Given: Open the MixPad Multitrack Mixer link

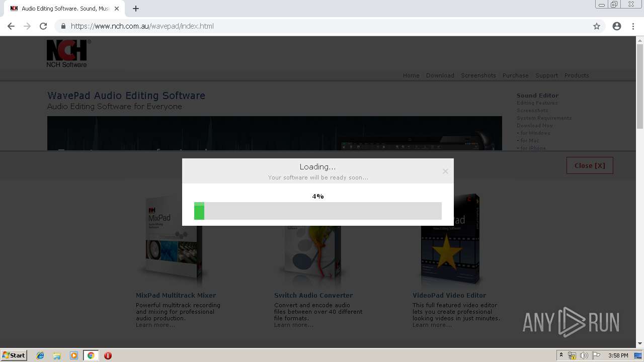Looking at the screenshot, I should 176,296.
